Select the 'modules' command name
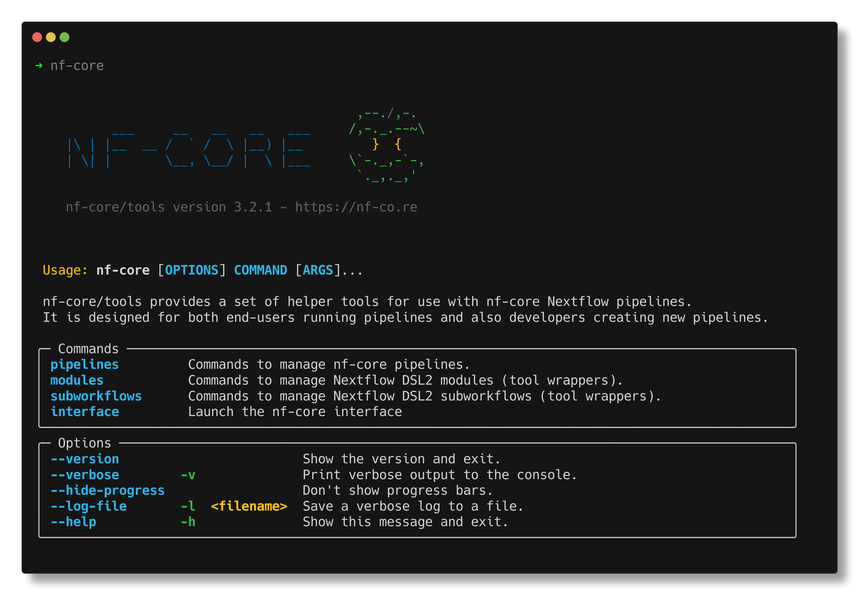The image size is (868, 604). (77, 381)
